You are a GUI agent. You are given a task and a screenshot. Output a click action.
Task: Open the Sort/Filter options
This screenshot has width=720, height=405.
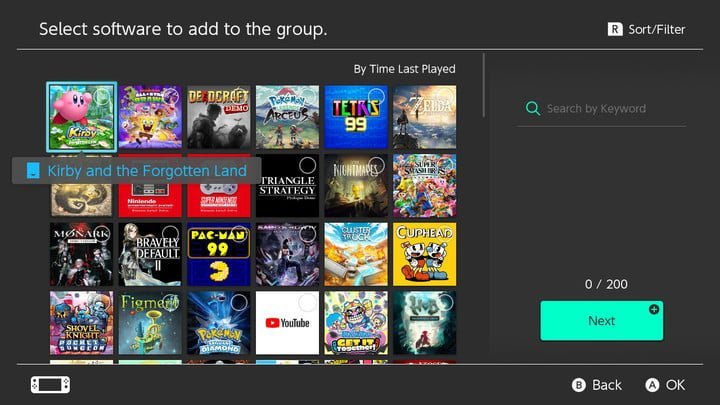tap(647, 29)
